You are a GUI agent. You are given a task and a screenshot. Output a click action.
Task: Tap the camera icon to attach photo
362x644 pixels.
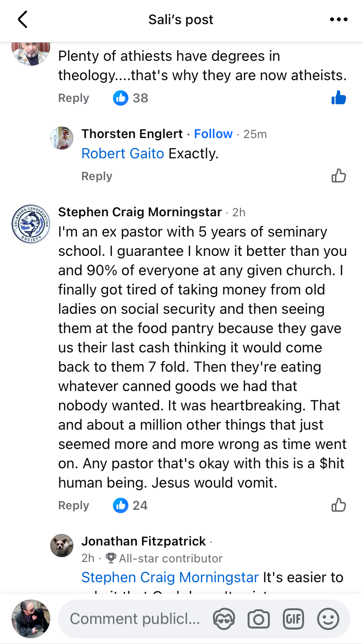coord(259,619)
